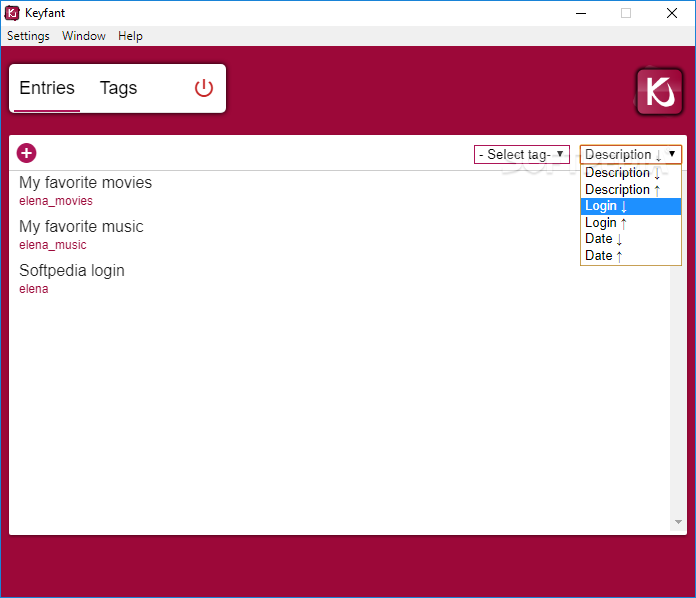The height and width of the screenshot is (598, 696).
Task: Choose Description descending sort option
Action: point(631,173)
